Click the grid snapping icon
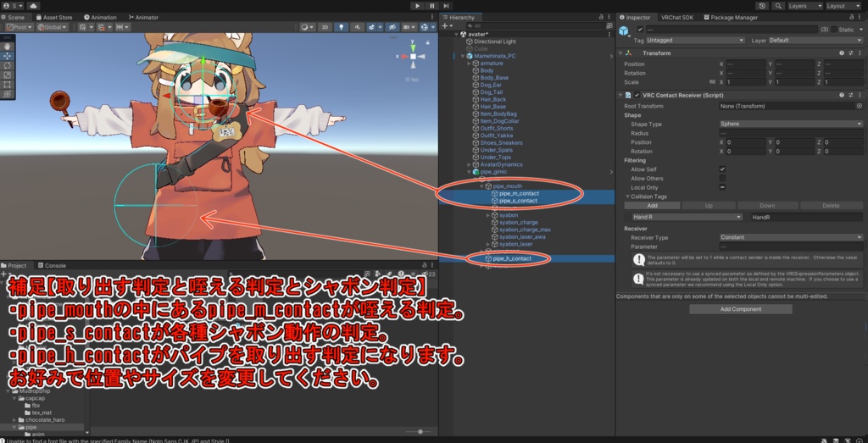The width and height of the screenshot is (868, 443). click(x=103, y=27)
